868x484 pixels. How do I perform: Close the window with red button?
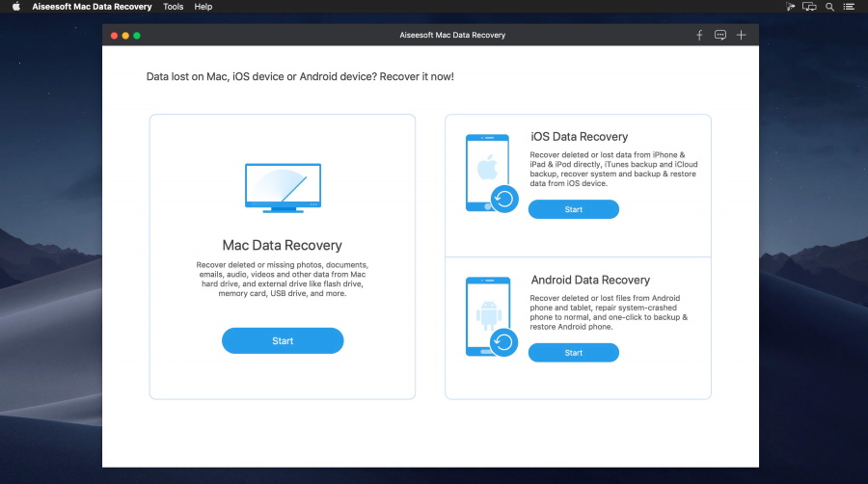click(114, 36)
